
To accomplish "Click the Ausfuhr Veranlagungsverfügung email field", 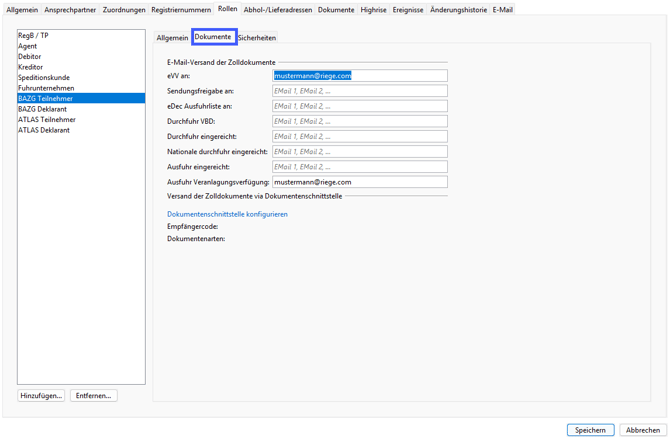I will [359, 182].
